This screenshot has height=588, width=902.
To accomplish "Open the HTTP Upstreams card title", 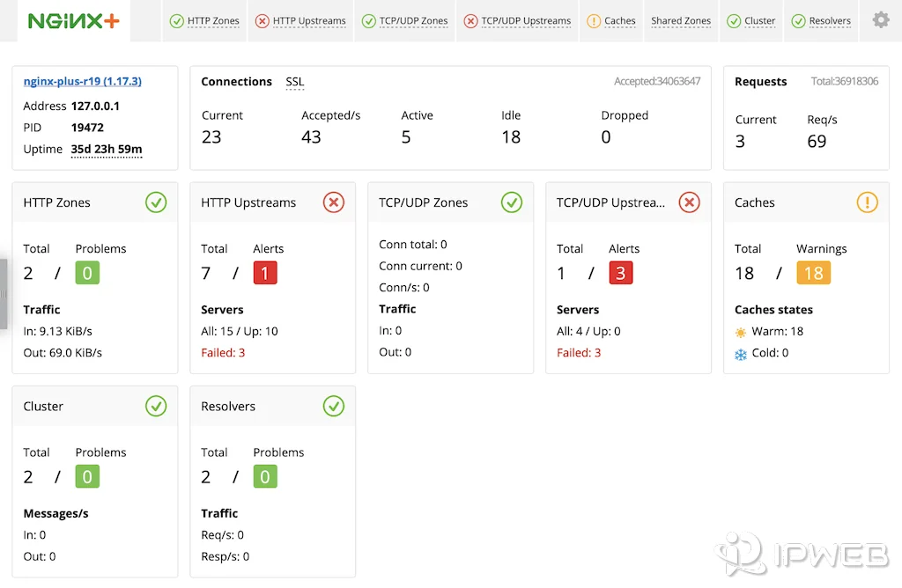I will pyautogui.click(x=248, y=202).
